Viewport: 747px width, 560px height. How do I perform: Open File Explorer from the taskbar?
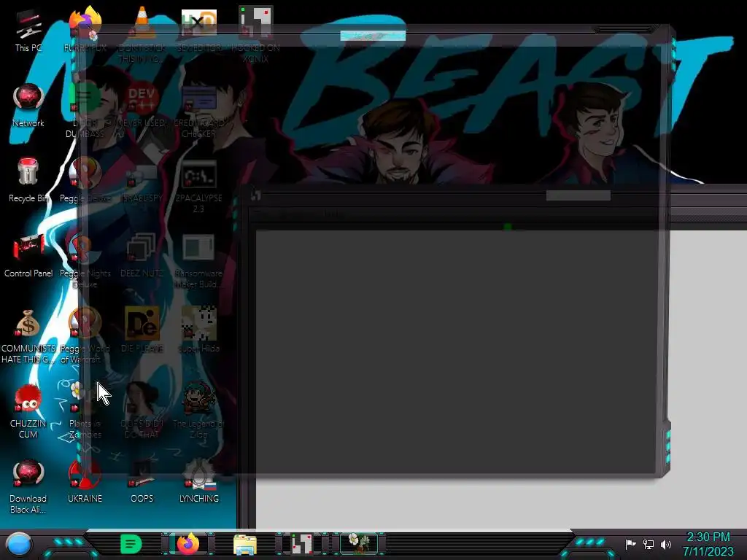245,544
